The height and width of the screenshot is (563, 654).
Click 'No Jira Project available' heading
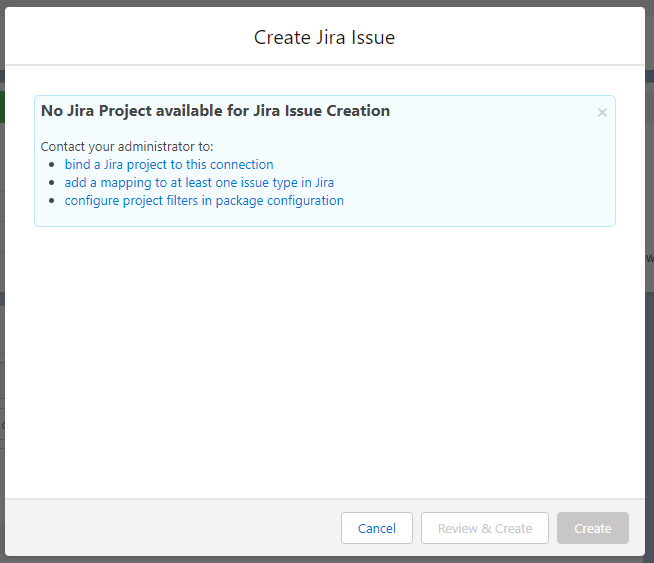216,111
